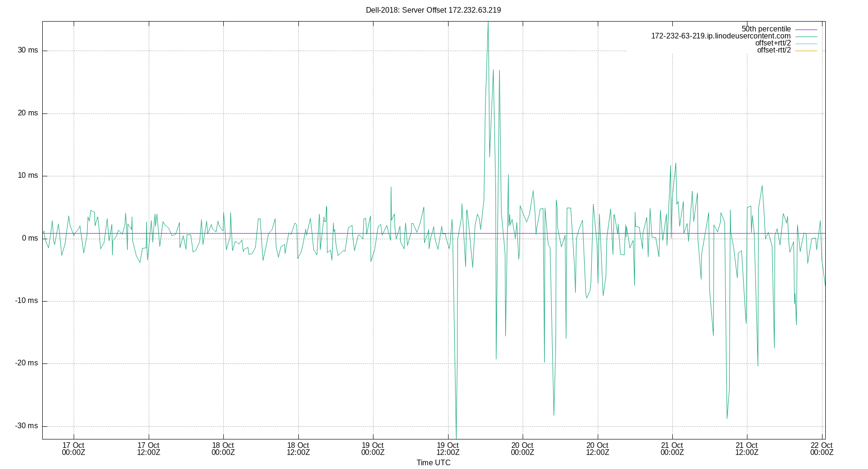Viewport: 868px width, 469px height.
Task: Click the '19 Oct 12:00Z' x-axis label
Action: (448, 449)
